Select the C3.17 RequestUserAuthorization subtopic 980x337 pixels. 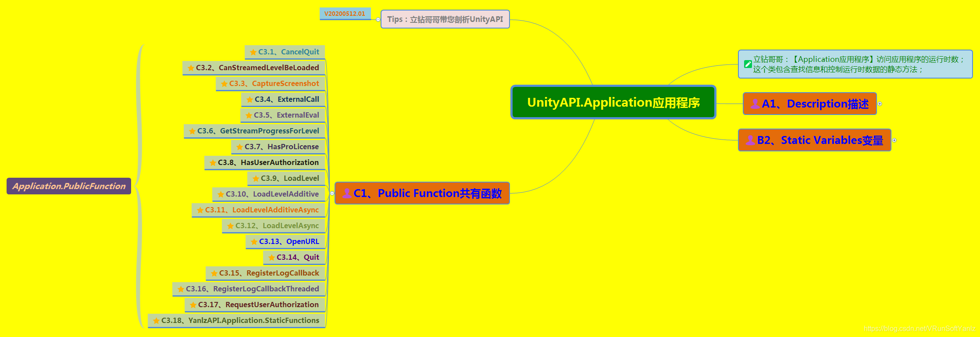click(x=255, y=305)
